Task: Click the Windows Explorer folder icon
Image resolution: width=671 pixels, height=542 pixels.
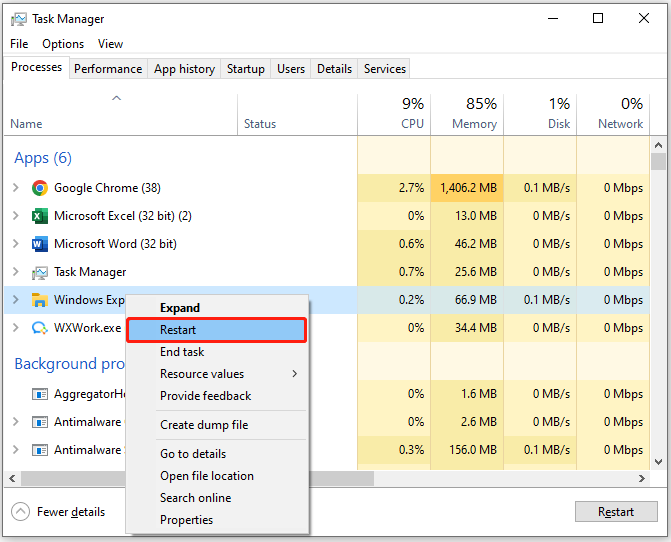Action: coord(40,300)
